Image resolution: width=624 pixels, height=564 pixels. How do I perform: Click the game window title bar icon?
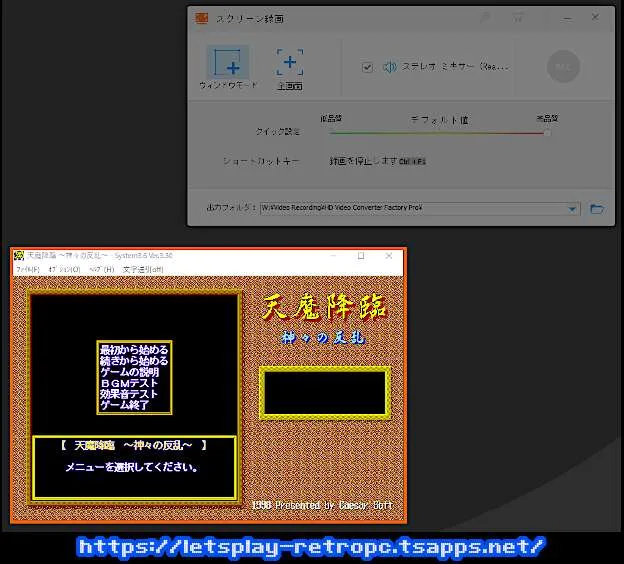(19, 256)
